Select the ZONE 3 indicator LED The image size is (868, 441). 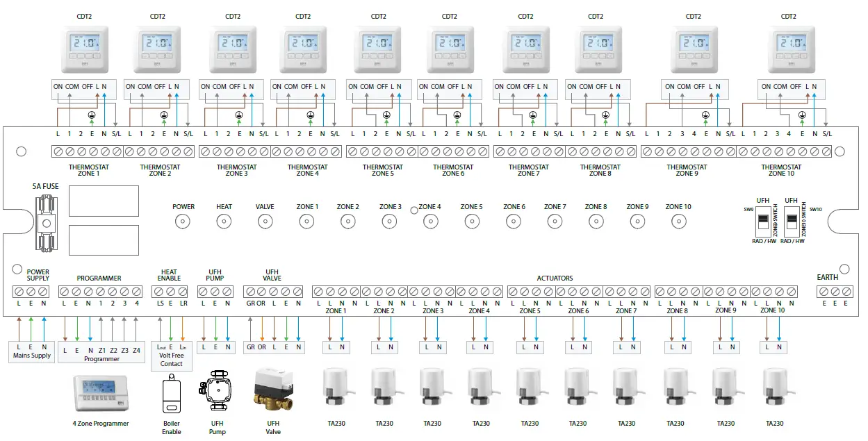click(389, 222)
